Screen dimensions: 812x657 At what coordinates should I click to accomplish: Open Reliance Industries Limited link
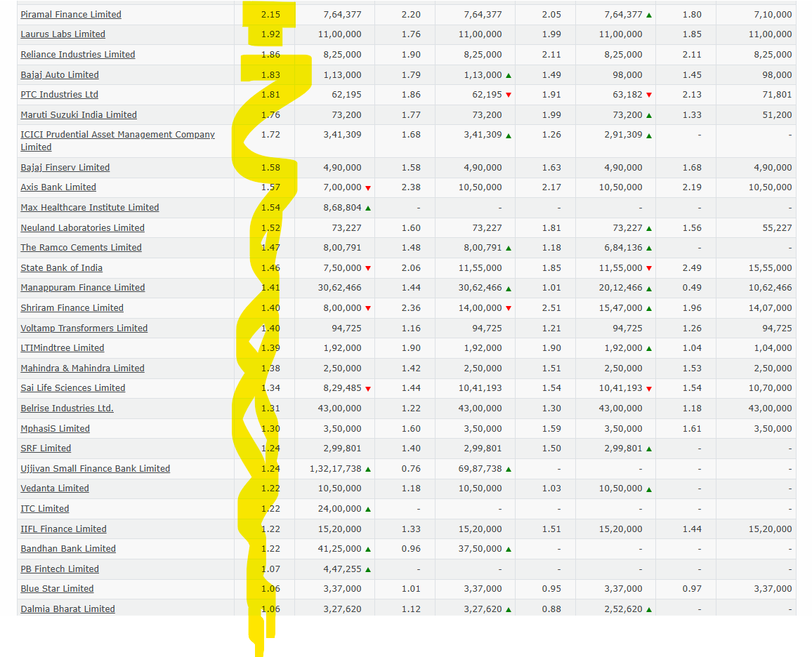(x=78, y=54)
